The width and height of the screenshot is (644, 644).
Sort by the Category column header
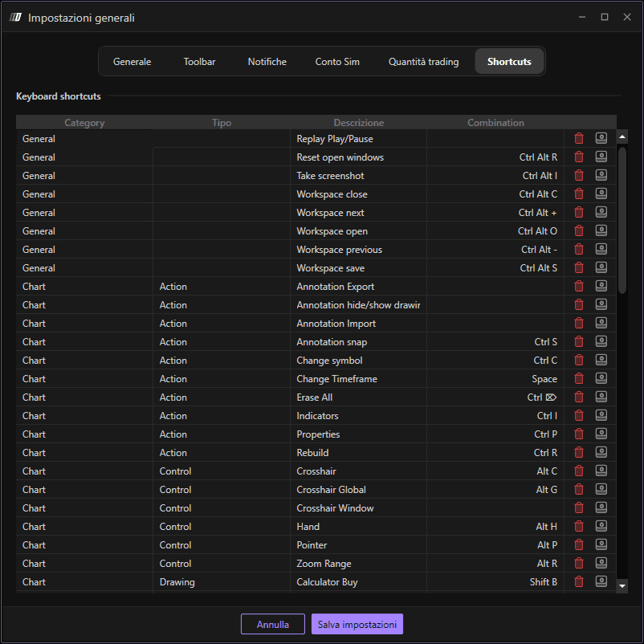coord(84,122)
